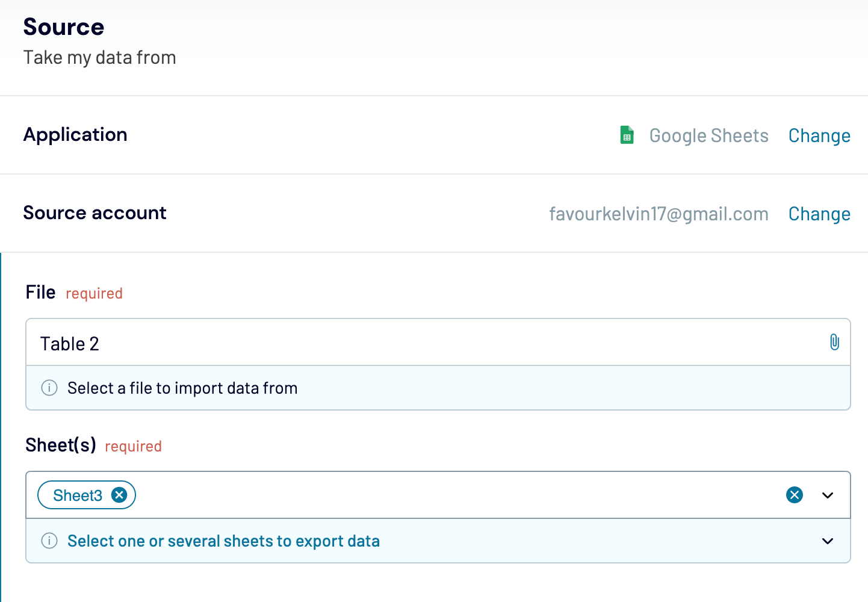
Task: Expand the Sheet(s) selection dropdown chevron
Action: [x=826, y=495]
